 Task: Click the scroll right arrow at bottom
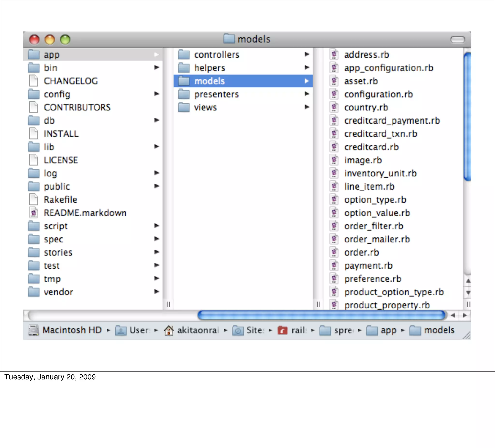tap(465, 315)
